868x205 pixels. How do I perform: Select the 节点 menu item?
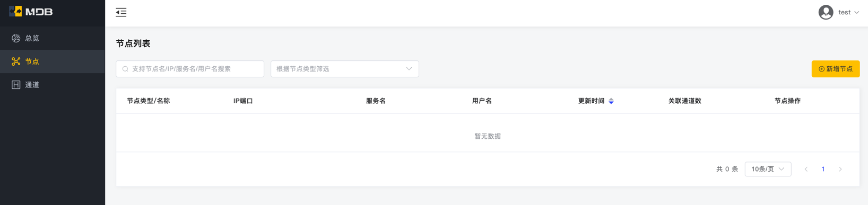tap(53, 61)
